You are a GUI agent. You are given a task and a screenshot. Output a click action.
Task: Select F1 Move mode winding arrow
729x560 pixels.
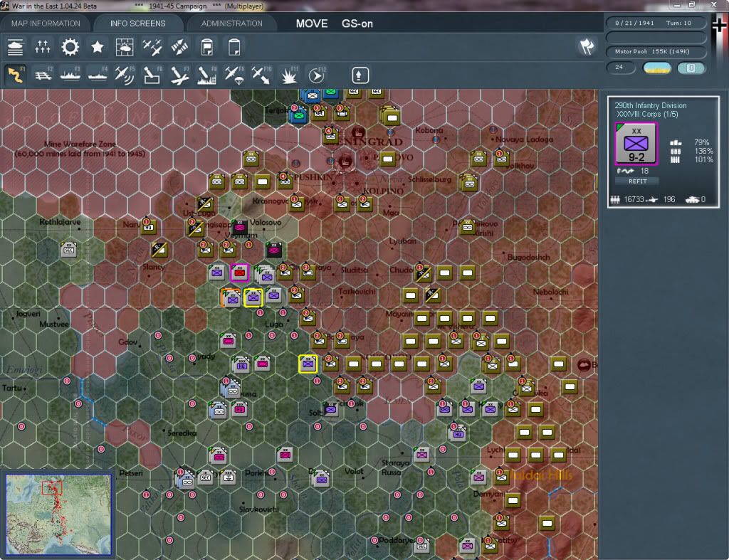click(16, 75)
